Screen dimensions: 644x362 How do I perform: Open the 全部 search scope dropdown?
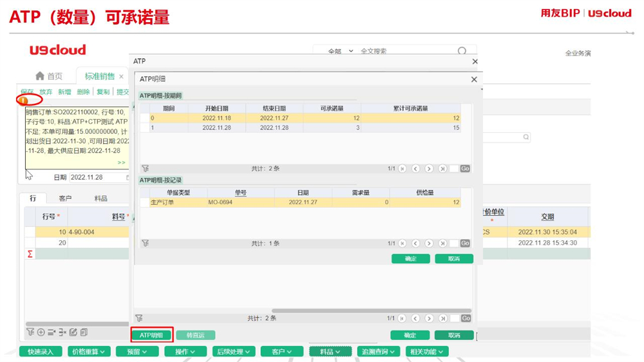(341, 51)
